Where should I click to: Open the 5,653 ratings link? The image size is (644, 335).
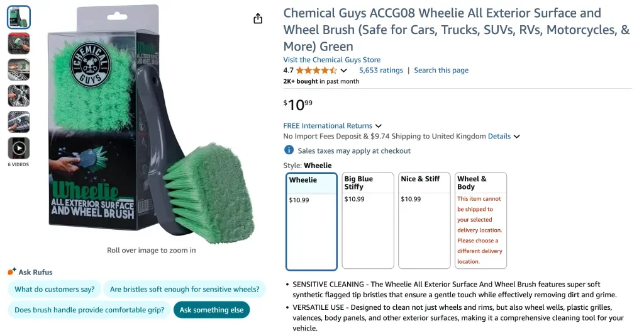[380, 71]
